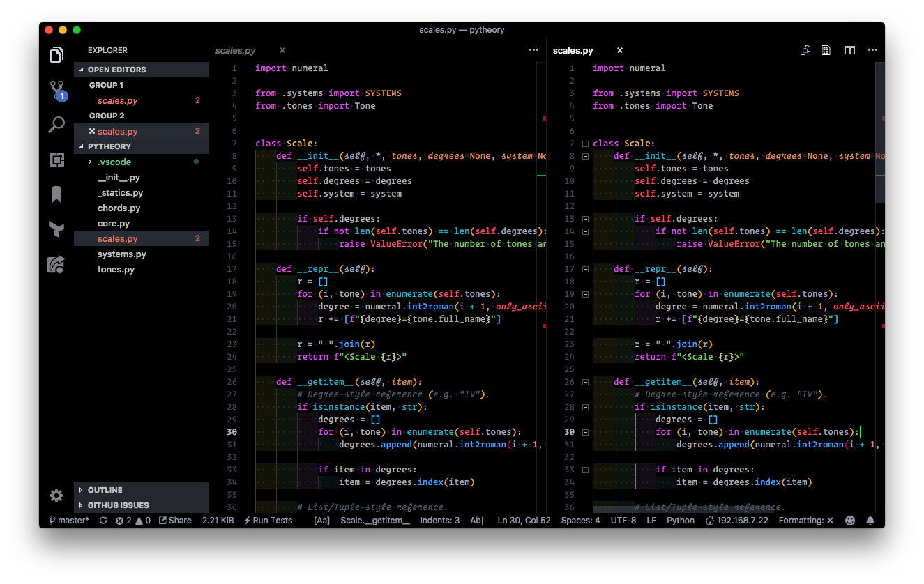Select scales.py in the PYTHEORY file tree
This screenshot has height=584, width=924.
point(141,238)
